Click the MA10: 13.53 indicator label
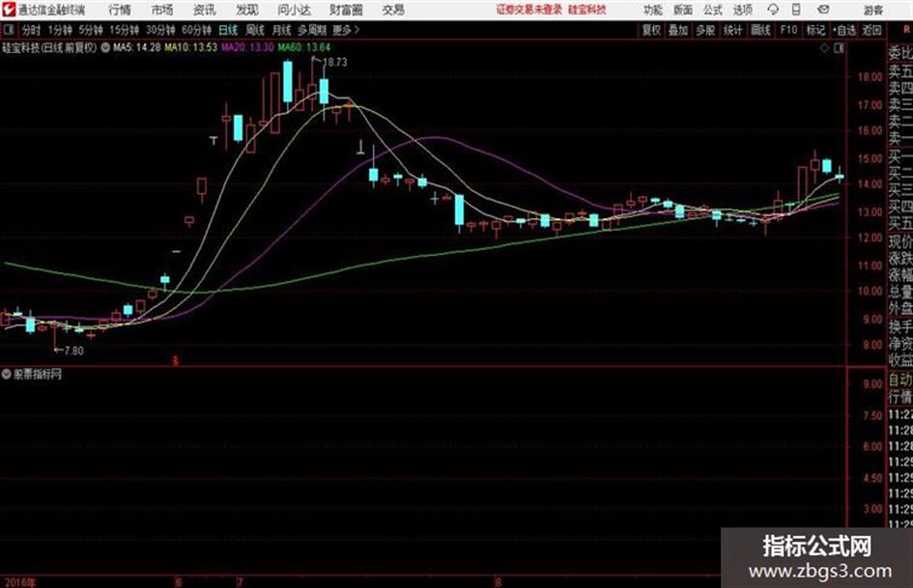 190,47
